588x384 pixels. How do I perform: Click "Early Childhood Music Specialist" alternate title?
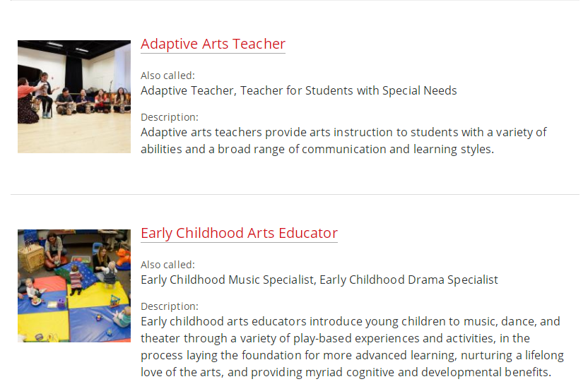click(228, 280)
